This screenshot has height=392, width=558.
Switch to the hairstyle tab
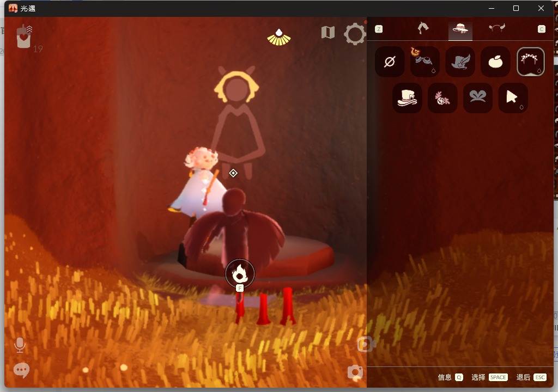coord(423,28)
